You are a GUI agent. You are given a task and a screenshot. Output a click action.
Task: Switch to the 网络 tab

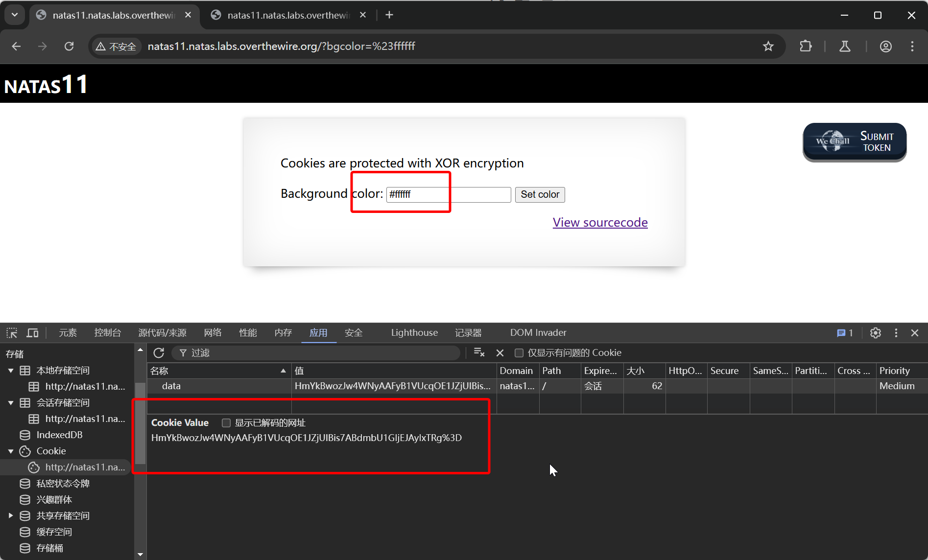[x=213, y=333]
